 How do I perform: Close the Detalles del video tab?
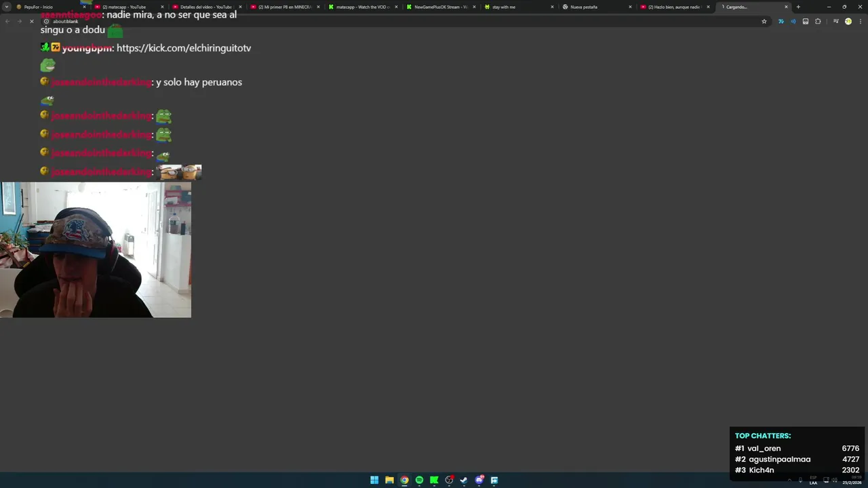point(240,7)
